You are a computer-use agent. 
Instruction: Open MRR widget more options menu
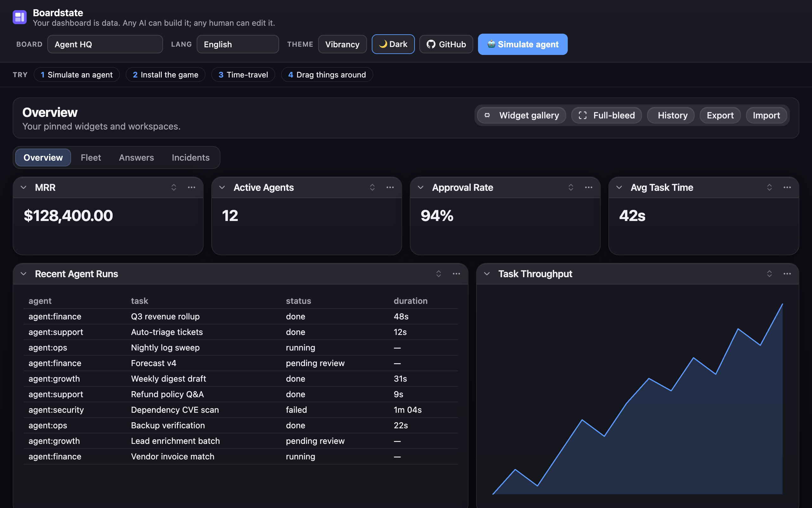[x=192, y=187]
